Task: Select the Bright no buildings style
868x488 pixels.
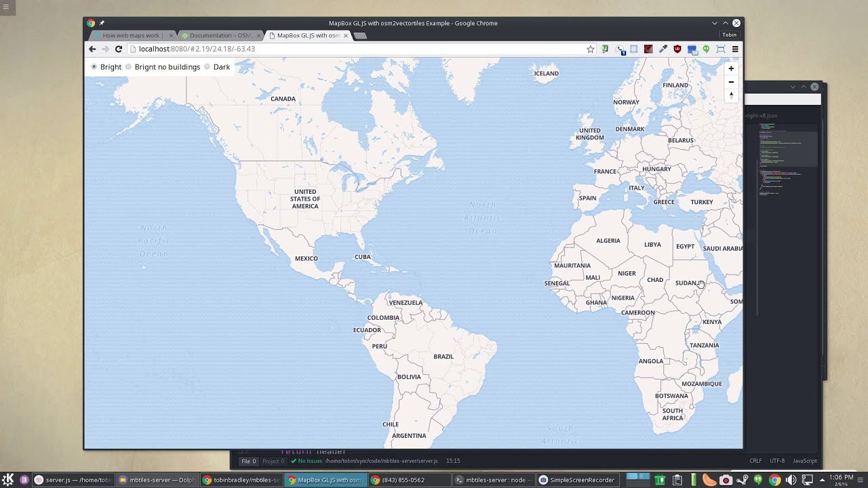Action: pos(129,67)
